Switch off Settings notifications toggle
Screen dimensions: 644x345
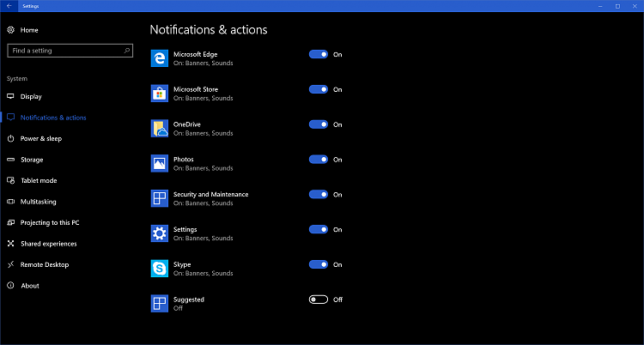319,229
